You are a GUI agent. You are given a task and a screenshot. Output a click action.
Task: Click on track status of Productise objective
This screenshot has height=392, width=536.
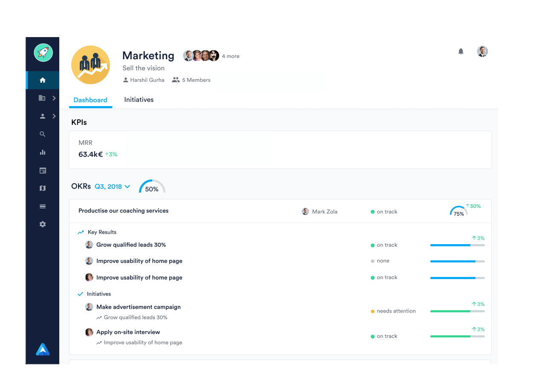click(x=384, y=212)
